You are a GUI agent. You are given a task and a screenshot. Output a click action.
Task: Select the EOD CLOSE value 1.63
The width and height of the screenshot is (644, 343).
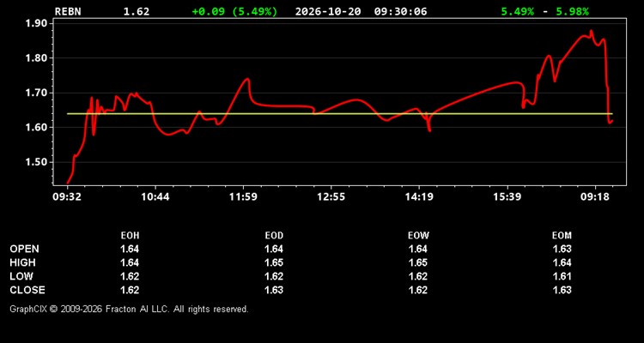274,290
